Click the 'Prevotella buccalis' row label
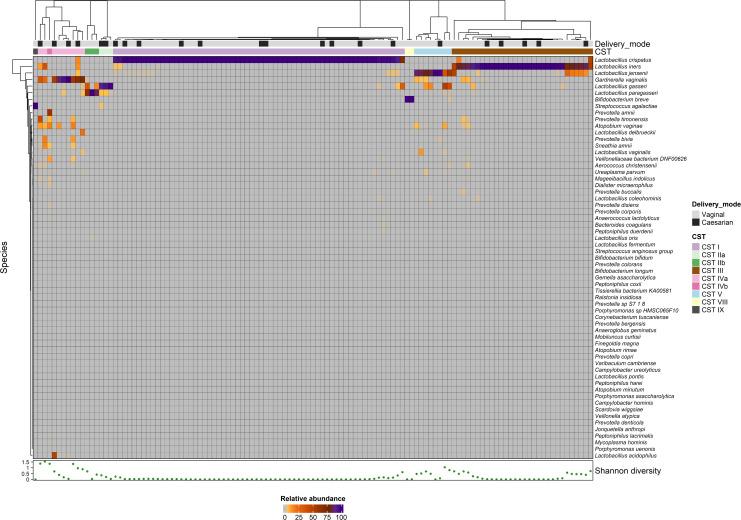This screenshot has height=520, width=741. (618, 192)
